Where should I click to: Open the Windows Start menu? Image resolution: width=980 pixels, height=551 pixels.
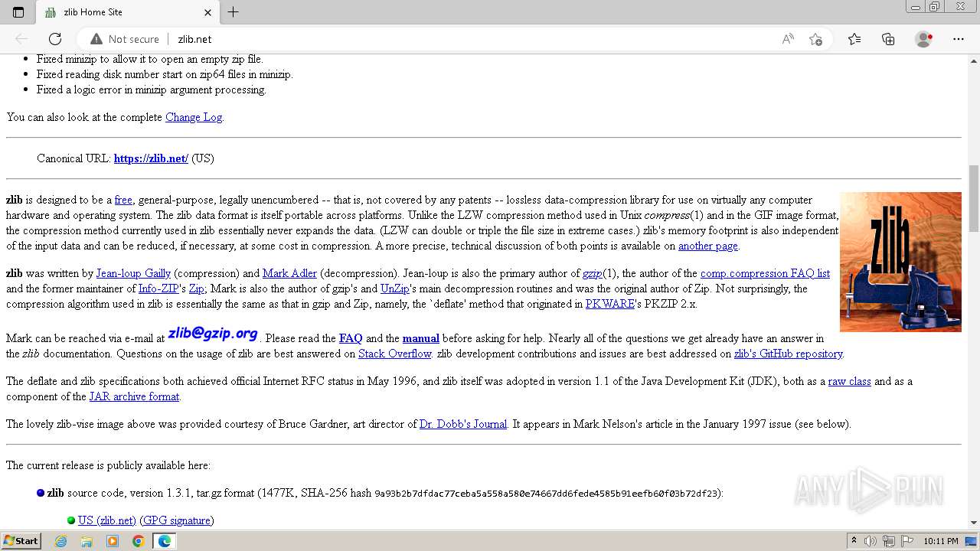tap(21, 541)
